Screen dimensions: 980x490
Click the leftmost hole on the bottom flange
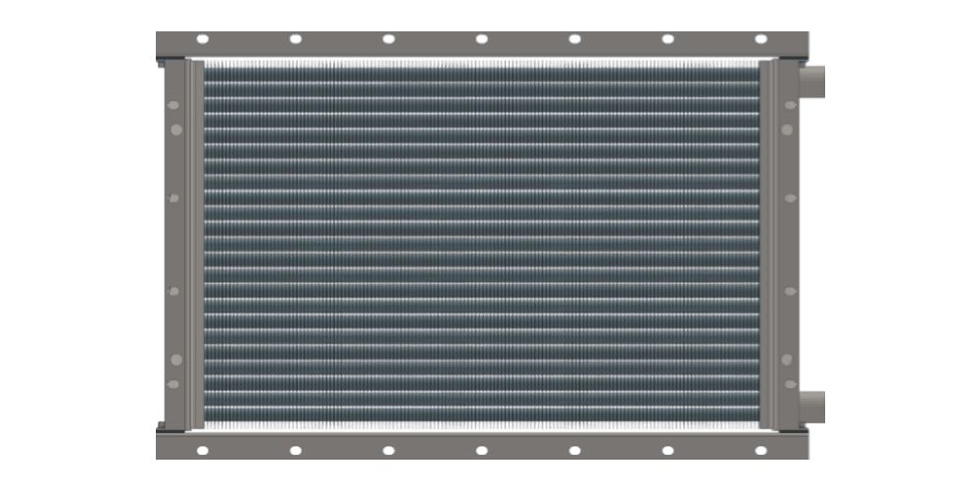[x=203, y=450]
